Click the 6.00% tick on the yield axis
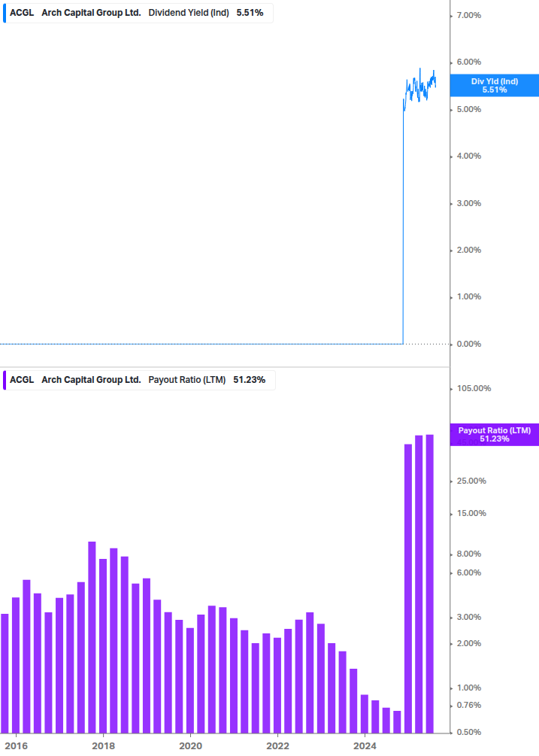The height and width of the screenshot is (756, 539). (468, 62)
